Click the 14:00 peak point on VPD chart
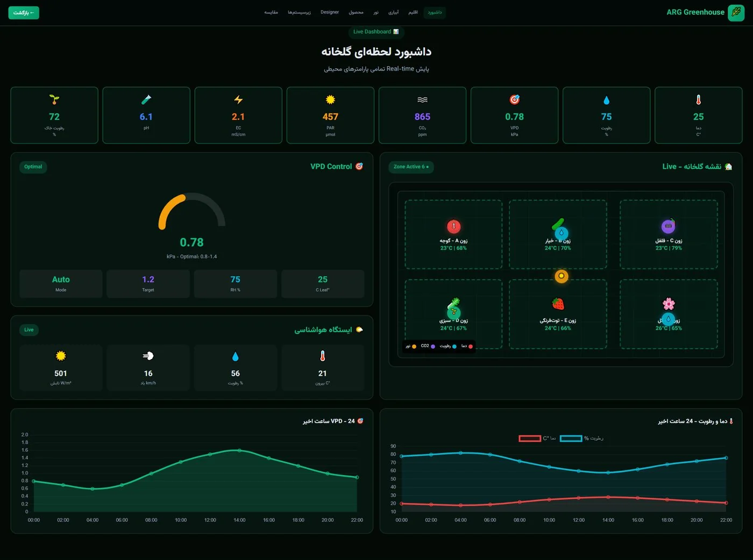 239,450
